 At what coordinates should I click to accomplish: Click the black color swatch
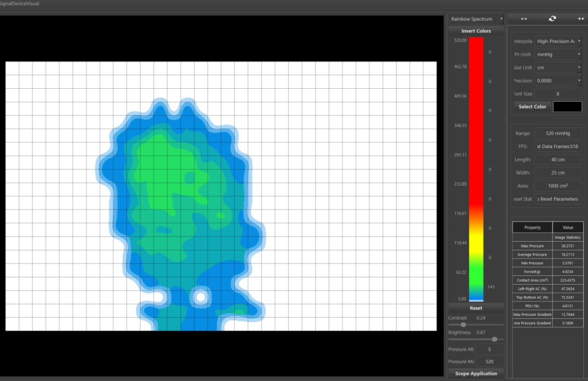pyautogui.click(x=567, y=107)
